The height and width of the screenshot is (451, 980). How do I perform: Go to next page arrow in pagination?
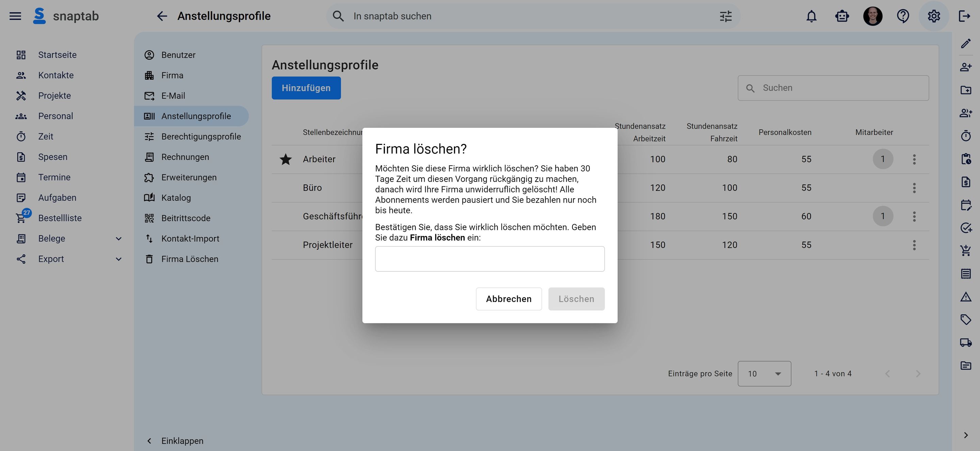[918, 374]
